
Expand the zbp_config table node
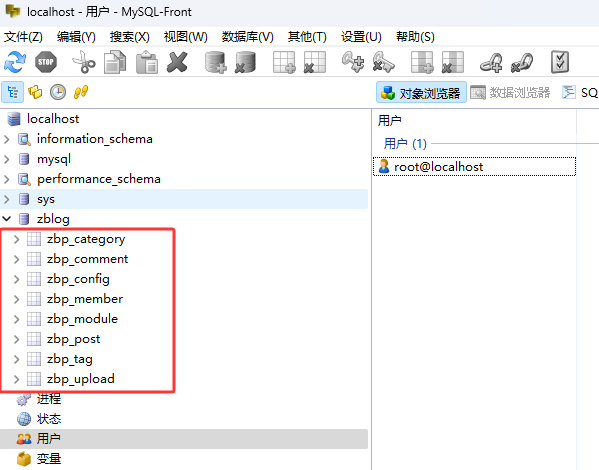[x=16, y=279]
